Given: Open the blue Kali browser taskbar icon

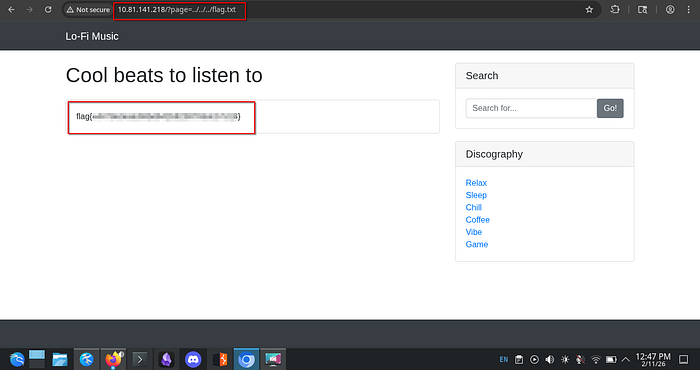Looking at the screenshot, I should coord(87,359).
